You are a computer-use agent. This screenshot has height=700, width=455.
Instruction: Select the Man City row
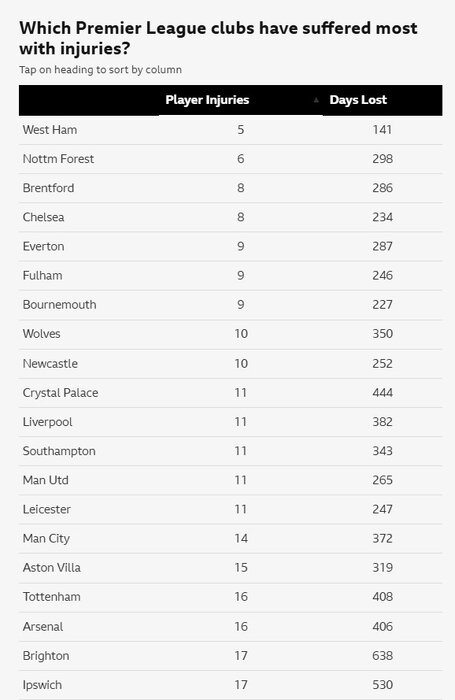230,538
